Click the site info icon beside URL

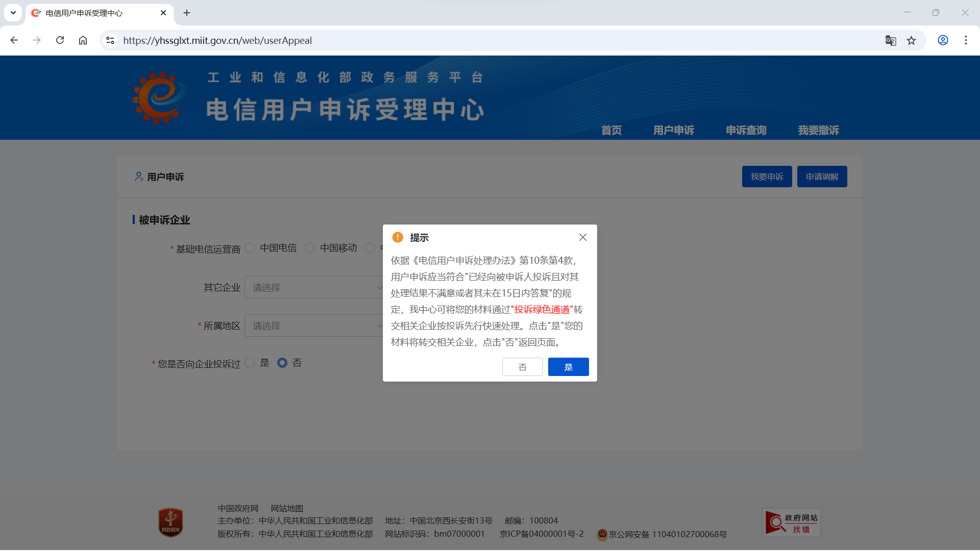[x=110, y=40]
